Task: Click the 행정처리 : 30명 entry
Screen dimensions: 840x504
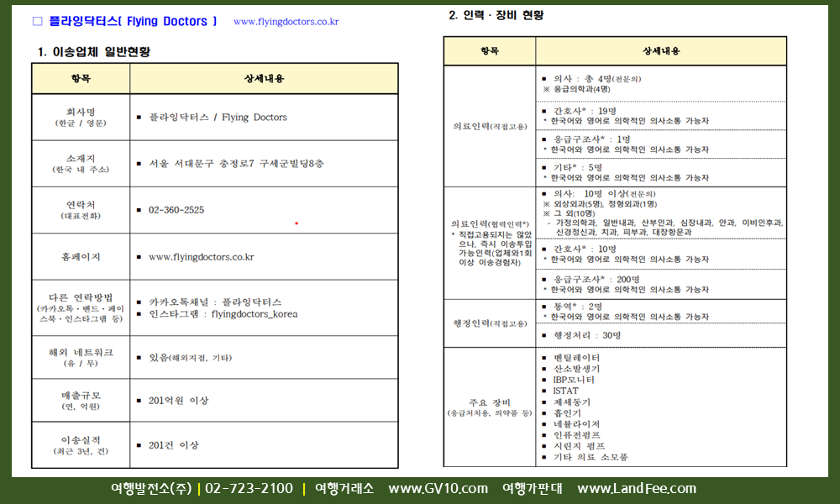Action: [x=586, y=335]
